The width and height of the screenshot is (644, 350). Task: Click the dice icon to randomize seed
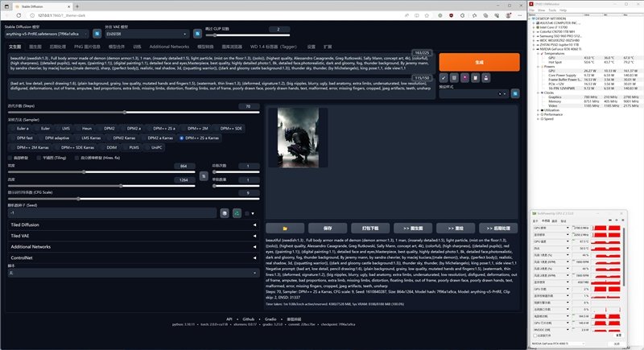coord(225,213)
